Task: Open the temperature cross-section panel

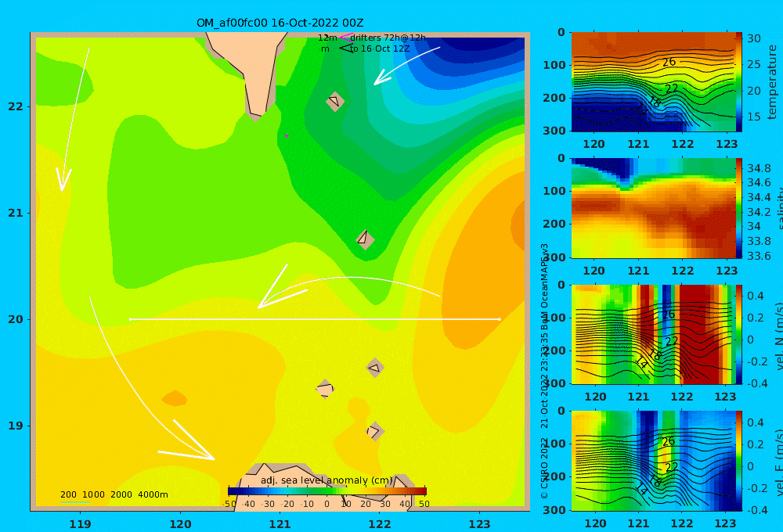Action: [653, 82]
